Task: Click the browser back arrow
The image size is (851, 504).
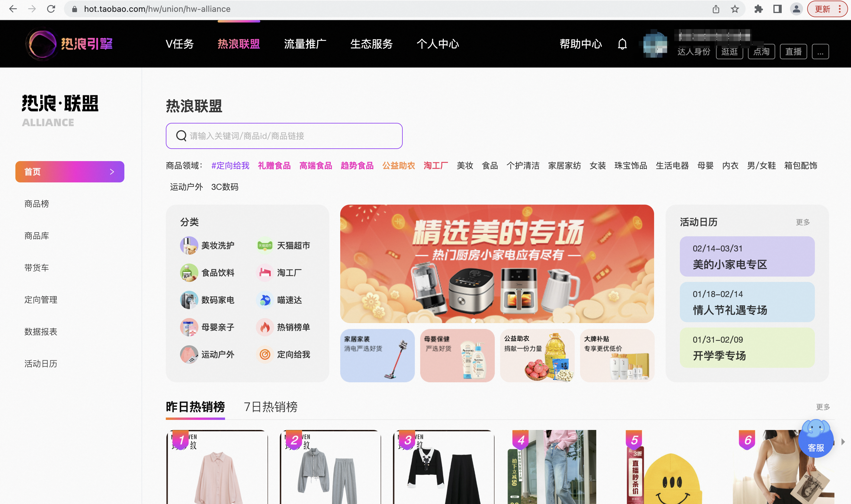Action: 13,9
